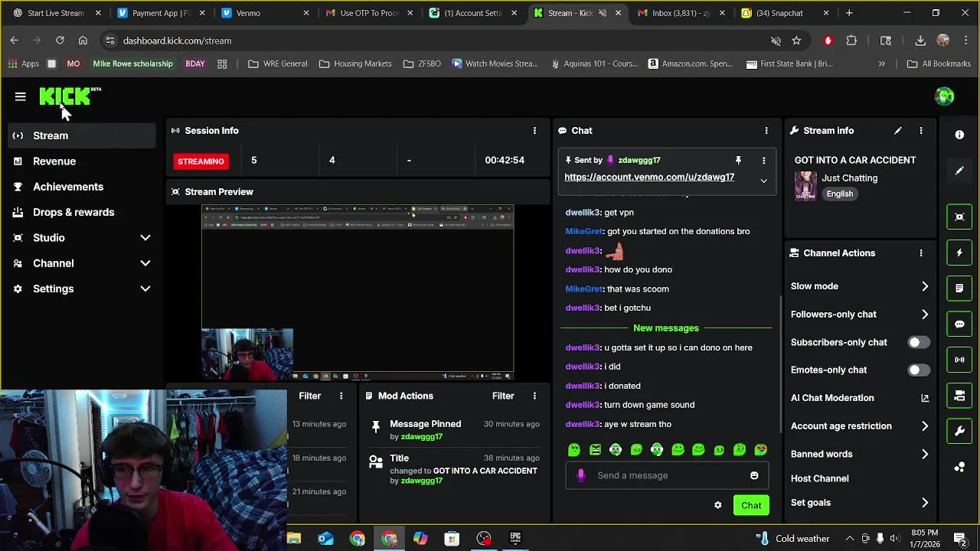Click Filter in Mod Actions panel
Screen dimensions: 980x551
tap(503, 396)
